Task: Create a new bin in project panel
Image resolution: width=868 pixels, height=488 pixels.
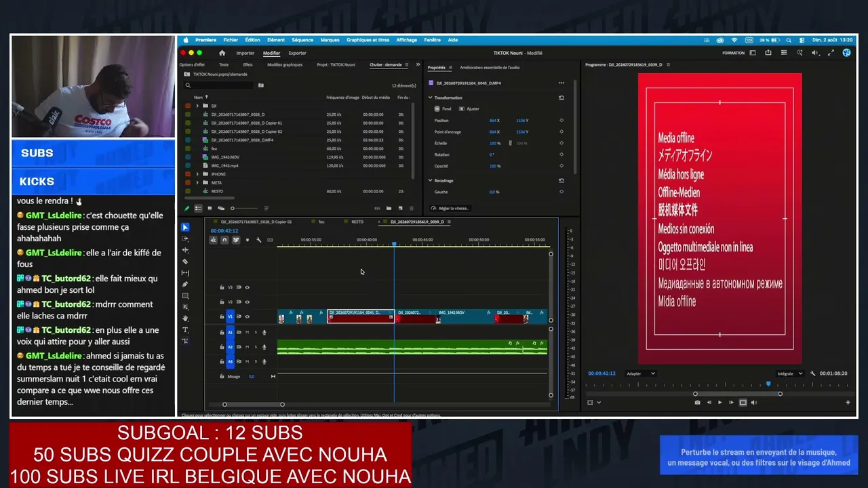Action: coord(389,208)
